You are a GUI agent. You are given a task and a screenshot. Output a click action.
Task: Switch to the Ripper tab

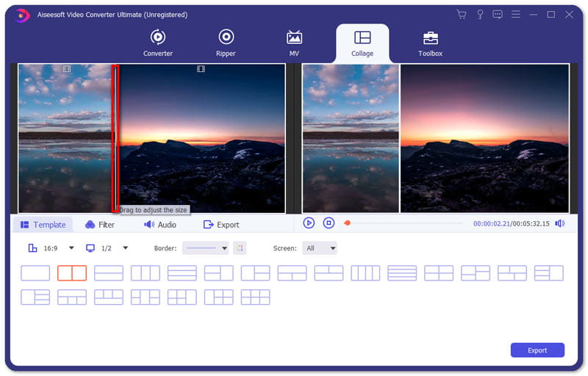pyautogui.click(x=226, y=43)
